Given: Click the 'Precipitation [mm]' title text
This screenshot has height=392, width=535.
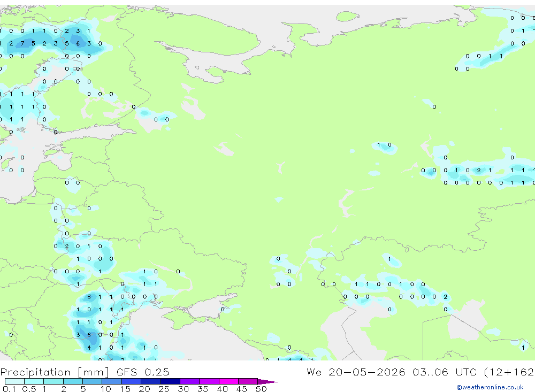Looking at the screenshot, I should point(55,372).
